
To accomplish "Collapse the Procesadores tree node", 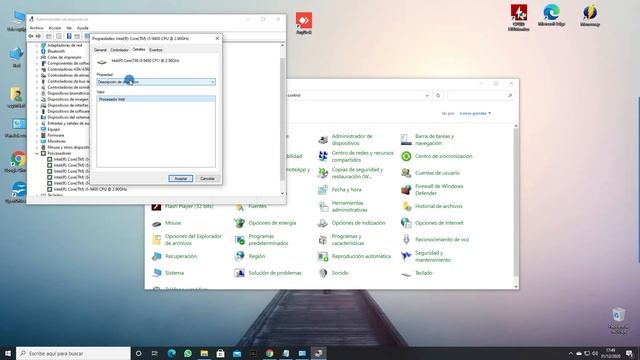I will pyautogui.click(x=37, y=153).
